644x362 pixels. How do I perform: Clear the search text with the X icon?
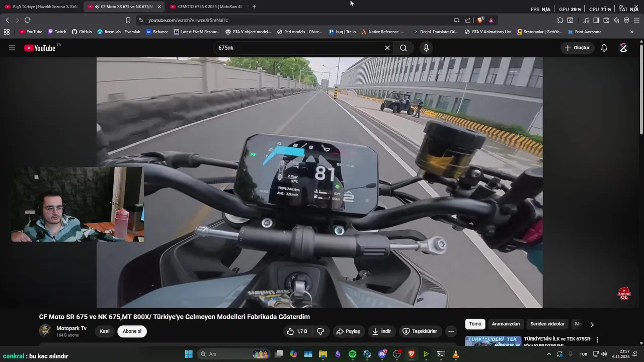(x=387, y=48)
